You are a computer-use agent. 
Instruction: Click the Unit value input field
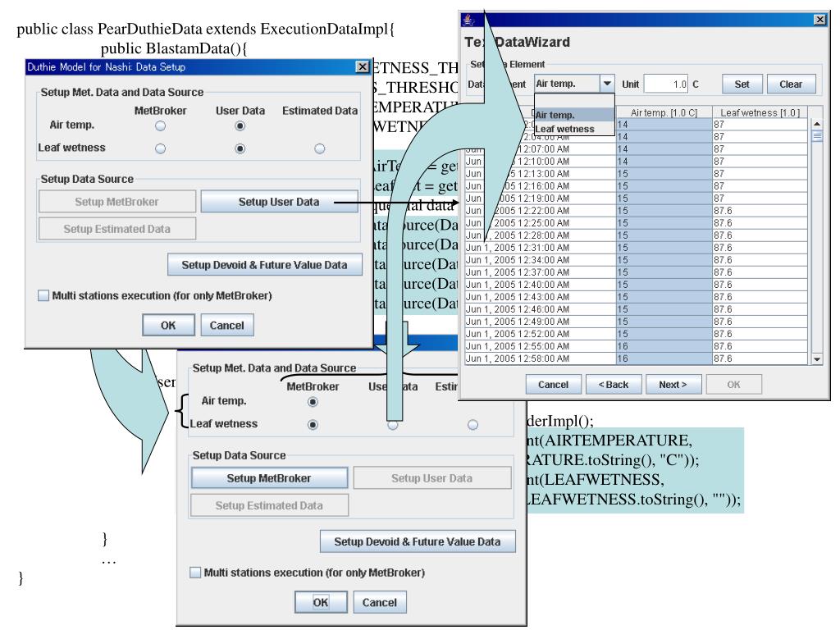[666, 84]
